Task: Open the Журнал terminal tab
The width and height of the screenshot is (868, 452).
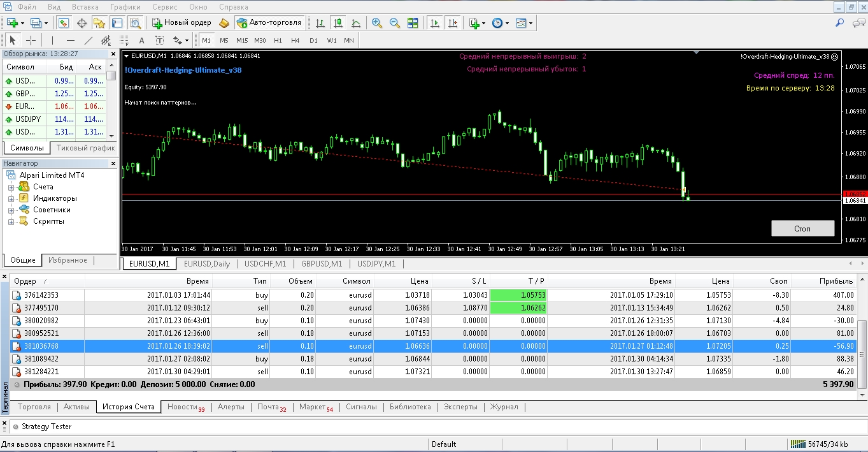Action: coord(504,407)
